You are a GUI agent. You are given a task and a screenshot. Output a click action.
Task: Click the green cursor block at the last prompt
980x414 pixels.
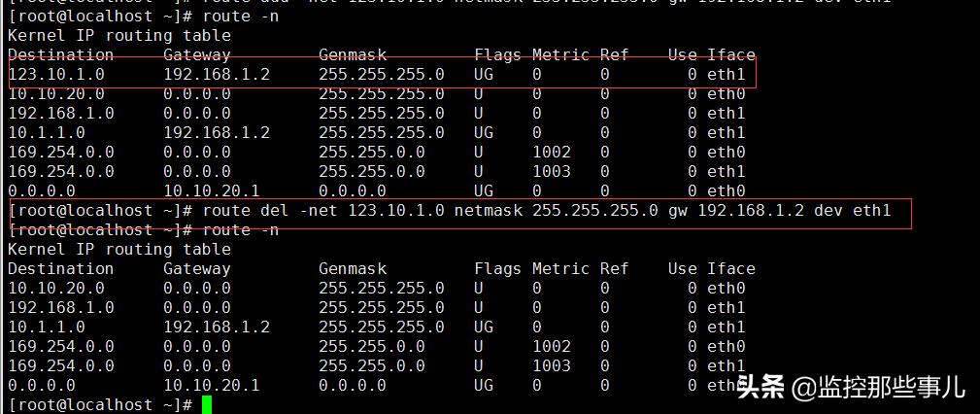[207, 404]
